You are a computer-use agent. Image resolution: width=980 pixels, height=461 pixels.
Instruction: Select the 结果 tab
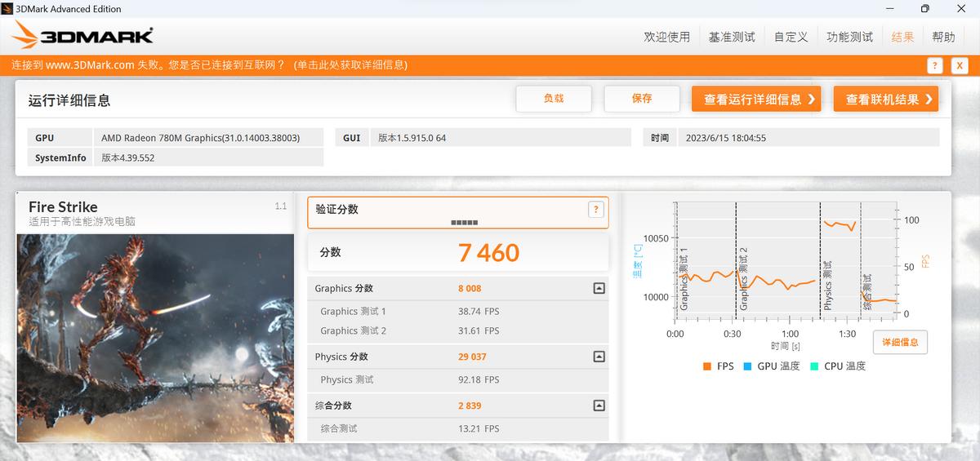click(902, 37)
